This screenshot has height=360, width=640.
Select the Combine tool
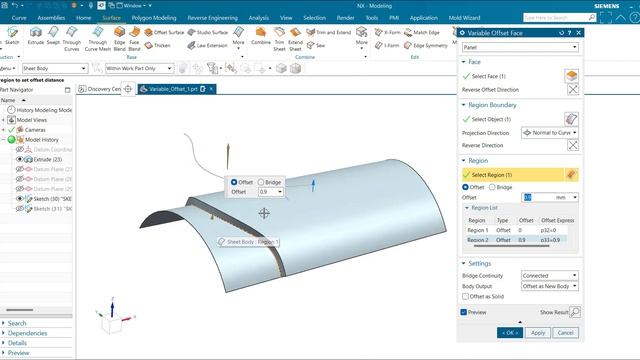coord(261,36)
